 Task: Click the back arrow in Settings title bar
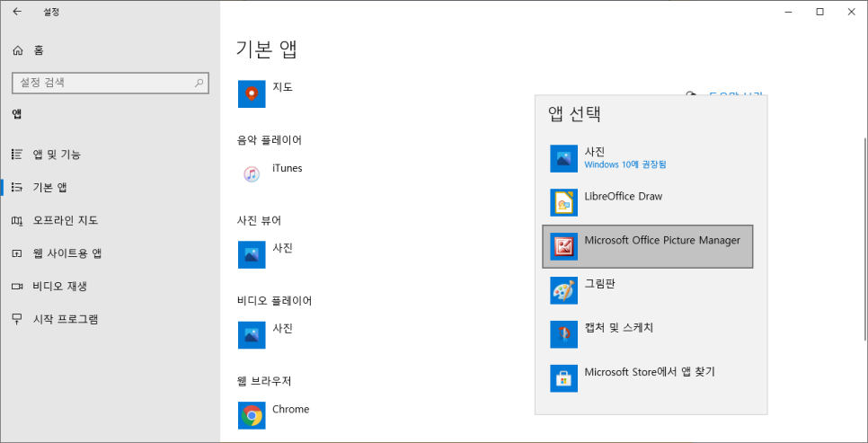click(x=17, y=12)
